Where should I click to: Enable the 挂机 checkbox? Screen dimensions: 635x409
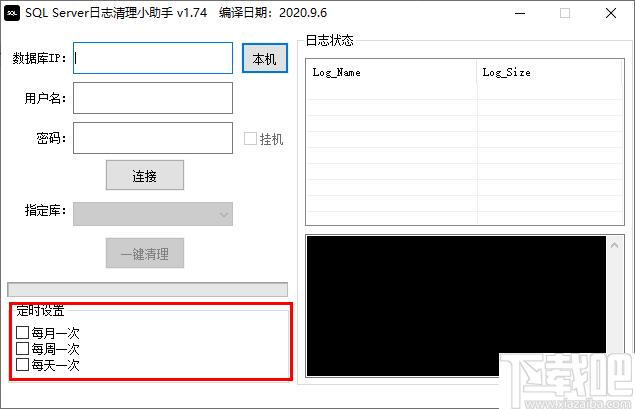(x=250, y=138)
